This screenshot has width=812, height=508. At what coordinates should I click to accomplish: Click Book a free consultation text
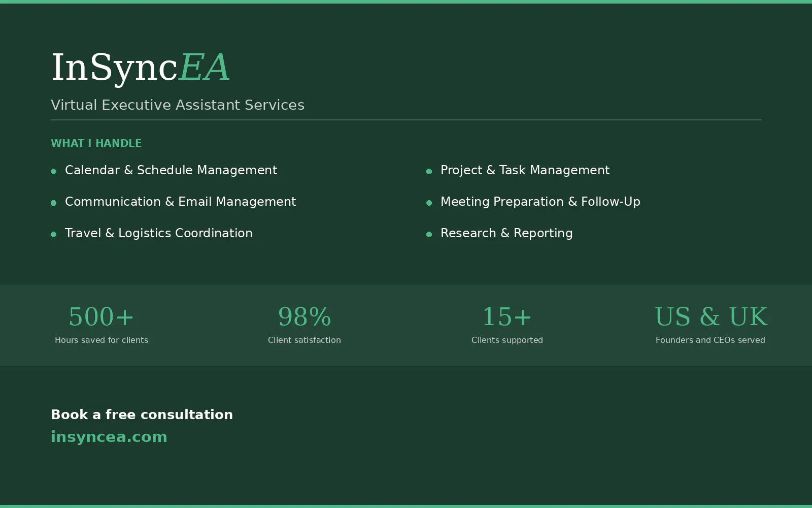(142, 415)
